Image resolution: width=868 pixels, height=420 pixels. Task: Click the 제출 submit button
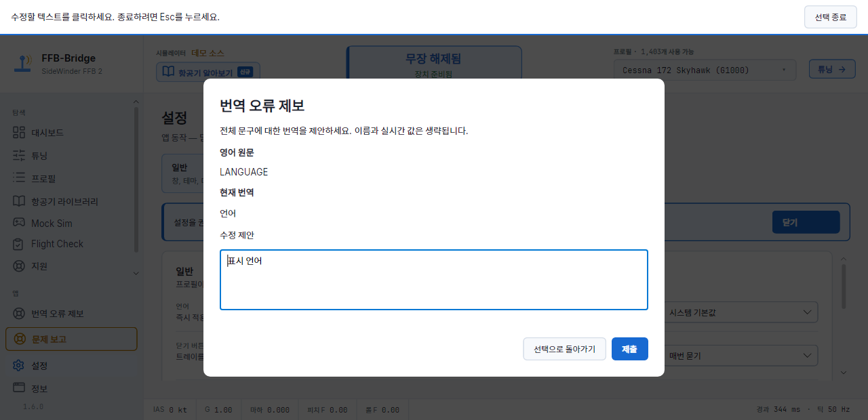click(x=629, y=349)
